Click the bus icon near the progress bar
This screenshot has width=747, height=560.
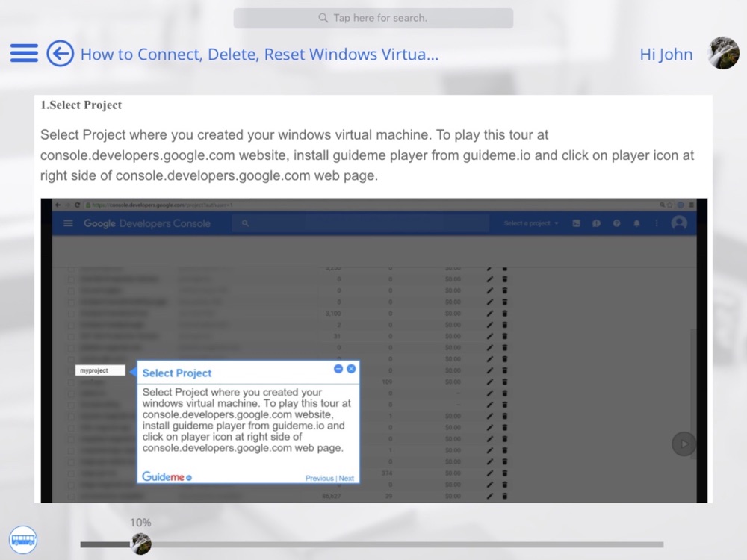click(x=23, y=539)
